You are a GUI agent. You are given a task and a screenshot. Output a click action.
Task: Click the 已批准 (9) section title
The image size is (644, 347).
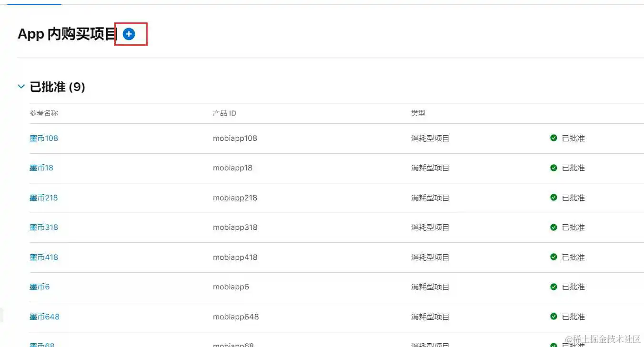(58, 87)
